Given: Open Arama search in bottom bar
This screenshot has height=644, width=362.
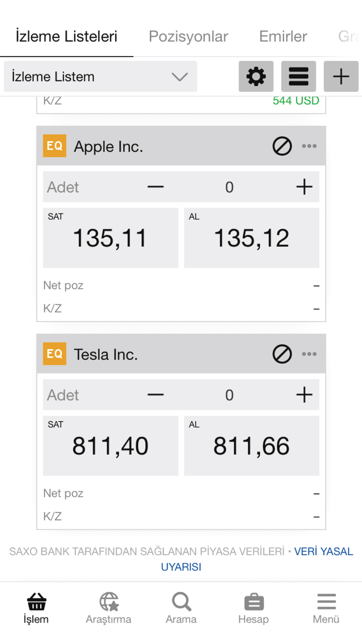Looking at the screenshot, I should (181, 608).
